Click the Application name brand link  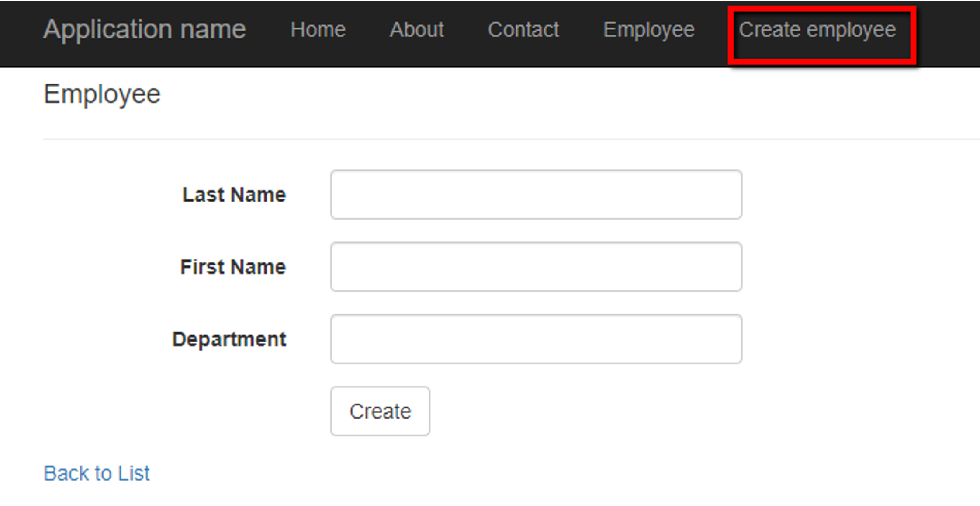[x=145, y=30]
